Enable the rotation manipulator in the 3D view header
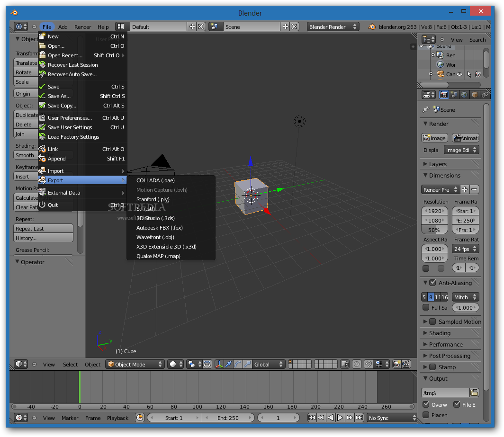 (x=238, y=364)
